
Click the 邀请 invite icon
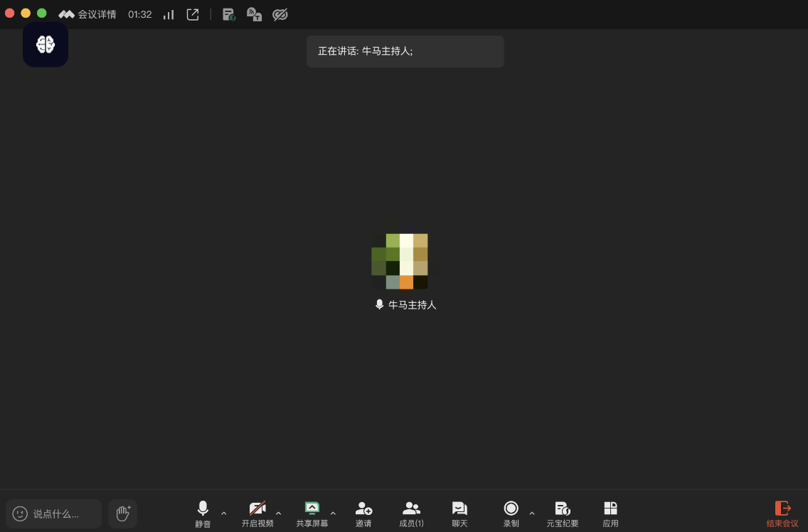click(363, 512)
